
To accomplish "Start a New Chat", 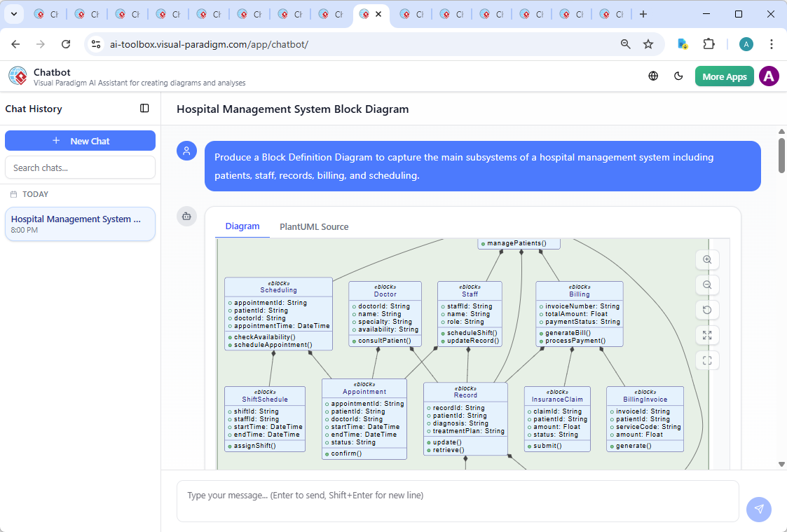I will point(80,140).
